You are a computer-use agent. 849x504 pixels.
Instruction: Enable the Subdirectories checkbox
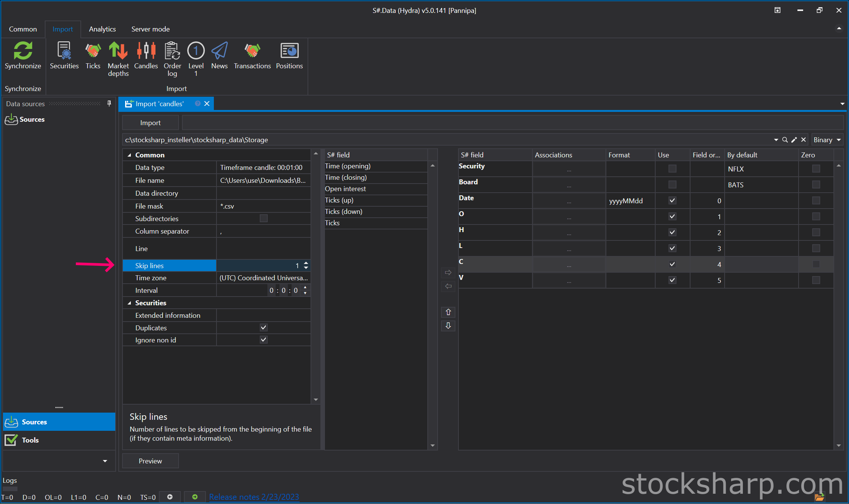pos(264,218)
